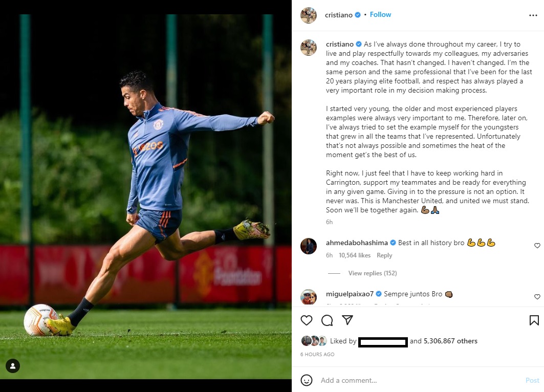Follow the cristiano account

pos(380,15)
